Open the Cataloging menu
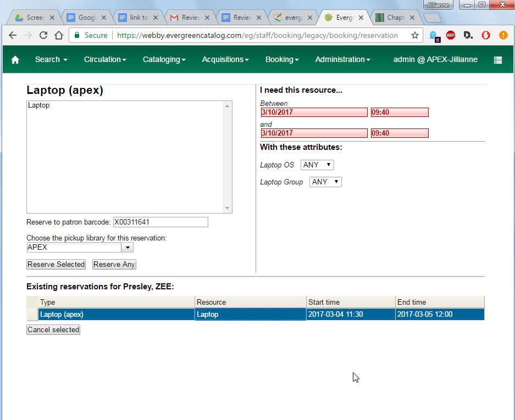Viewport: 515px width, 420px height. pyautogui.click(x=164, y=59)
